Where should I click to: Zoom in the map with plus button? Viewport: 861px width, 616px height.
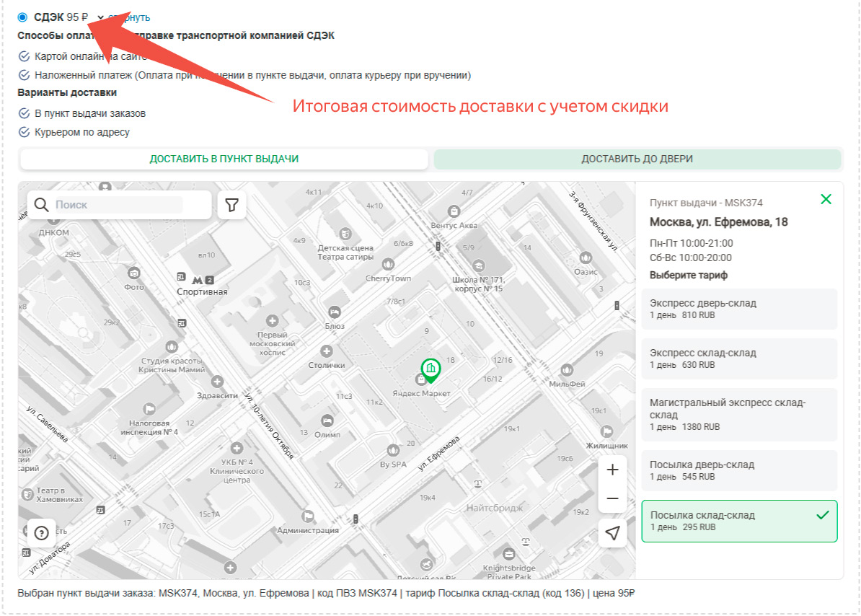pos(612,470)
